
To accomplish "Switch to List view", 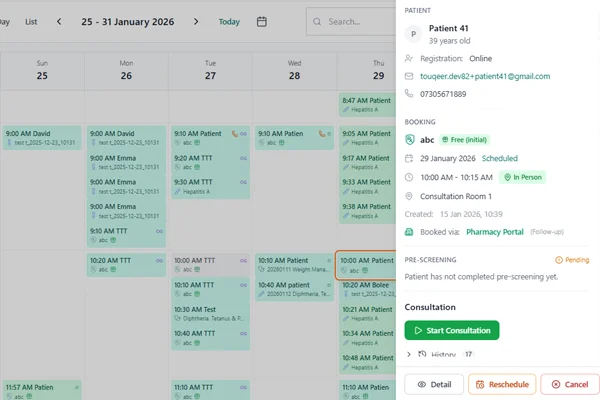I will pos(31,22).
